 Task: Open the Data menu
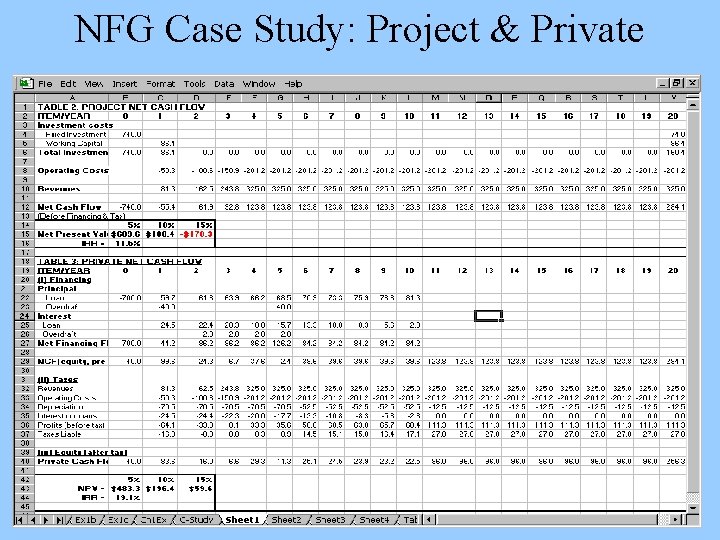pos(224,84)
